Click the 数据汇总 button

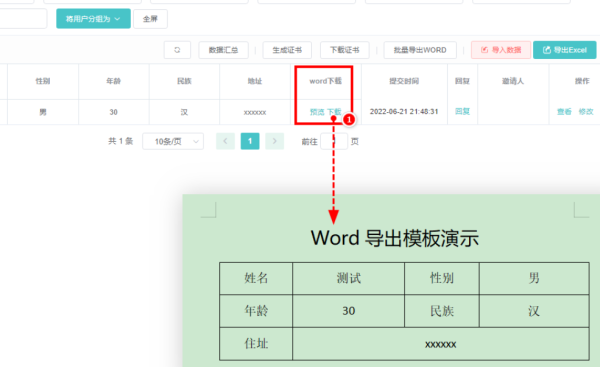(x=223, y=50)
